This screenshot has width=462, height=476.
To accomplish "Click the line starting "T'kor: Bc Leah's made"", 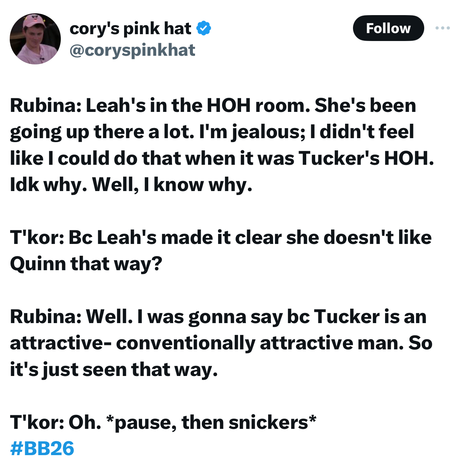I will pos(221,238).
